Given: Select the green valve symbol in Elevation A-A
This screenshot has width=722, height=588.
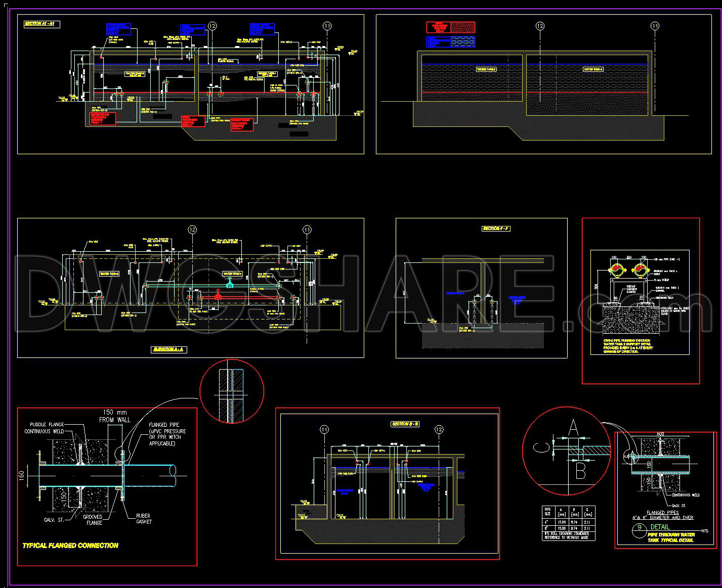Looking at the screenshot, I should pyautogui.click(x=230, y=284).
